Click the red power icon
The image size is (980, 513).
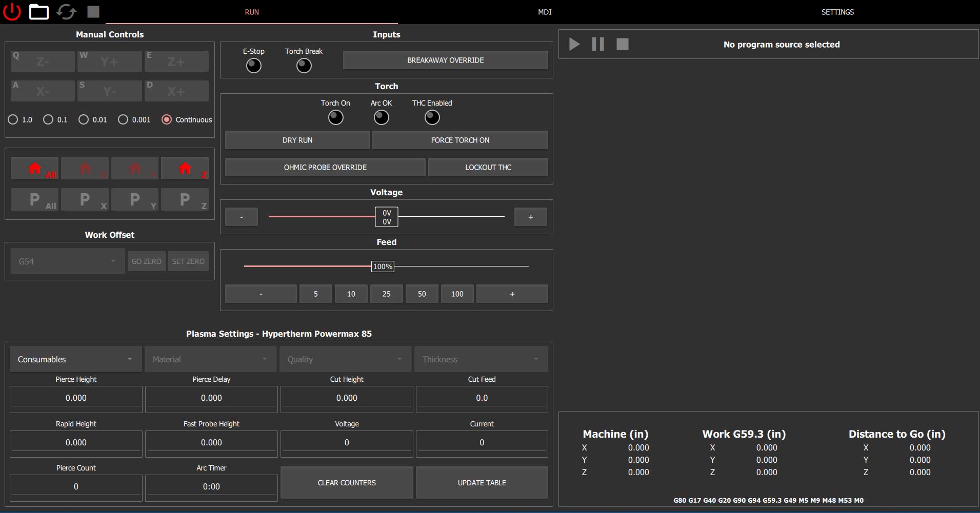(x=12, y=12)
